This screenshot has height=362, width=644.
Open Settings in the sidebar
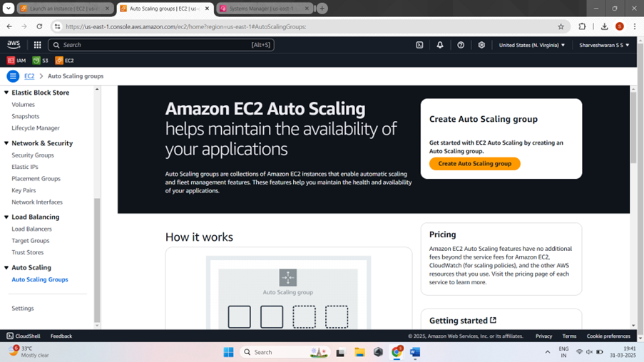(23, 309)
